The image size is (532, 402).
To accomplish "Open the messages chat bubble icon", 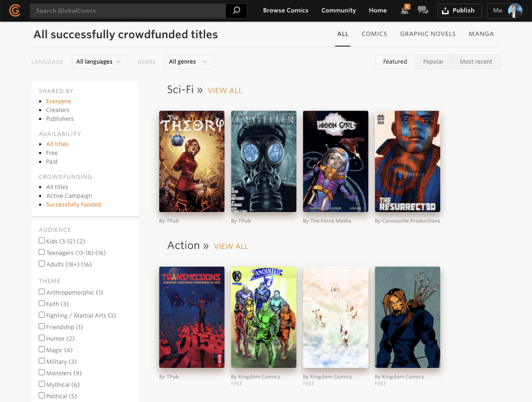I will (423, 10).
